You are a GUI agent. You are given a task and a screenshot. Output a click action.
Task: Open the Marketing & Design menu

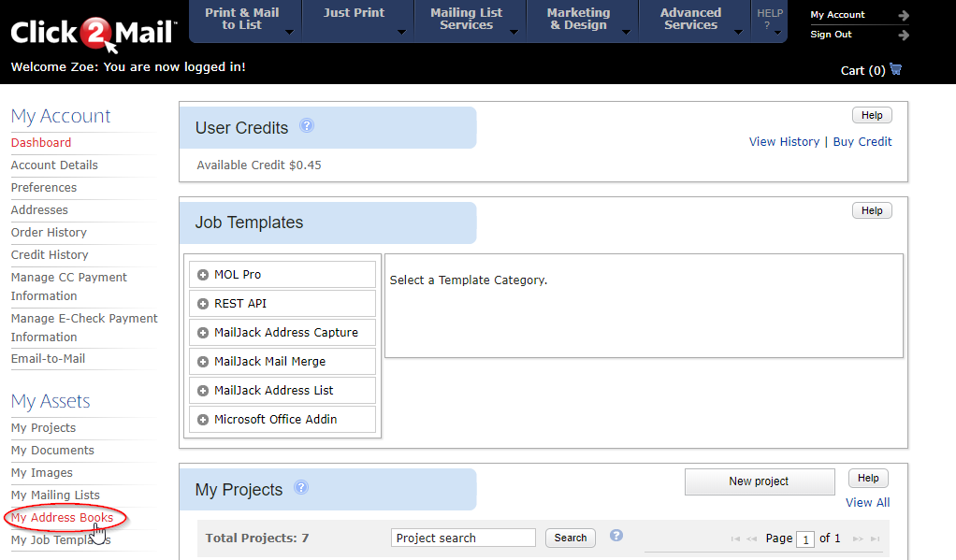582,20
